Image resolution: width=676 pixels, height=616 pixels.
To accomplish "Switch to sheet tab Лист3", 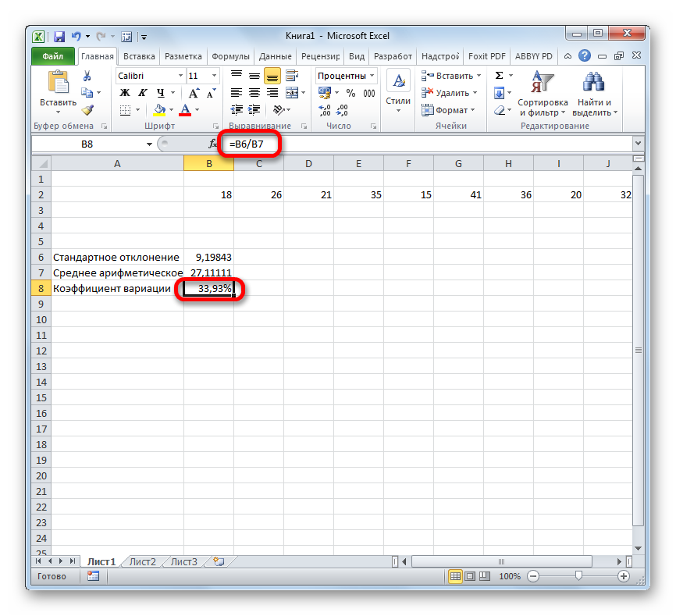I will 184,561.
